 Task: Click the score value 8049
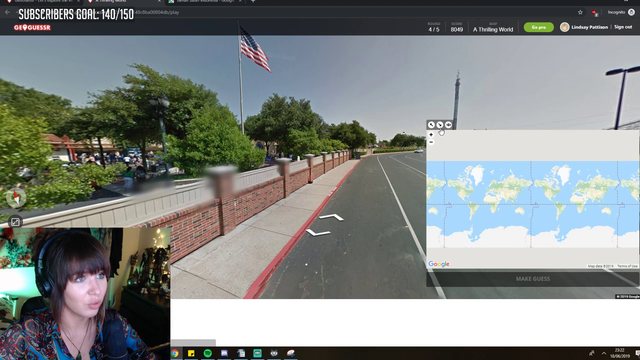tap(457, 29)
